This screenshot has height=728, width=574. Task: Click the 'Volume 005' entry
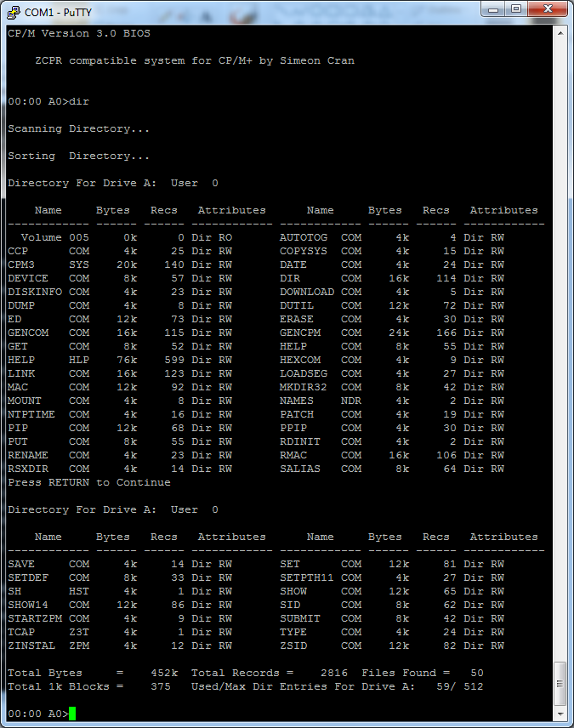click(54, 238)
